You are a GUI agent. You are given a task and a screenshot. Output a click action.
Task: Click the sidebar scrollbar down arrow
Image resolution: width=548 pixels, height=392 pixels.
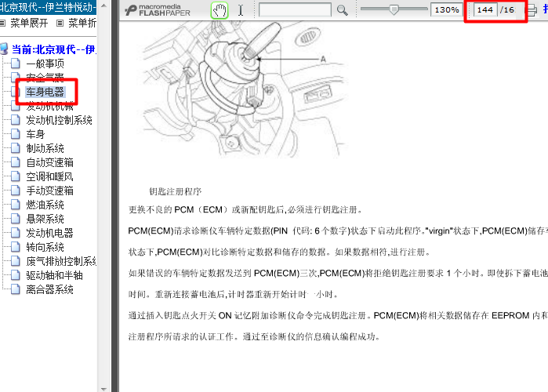(x=103, y=388)
